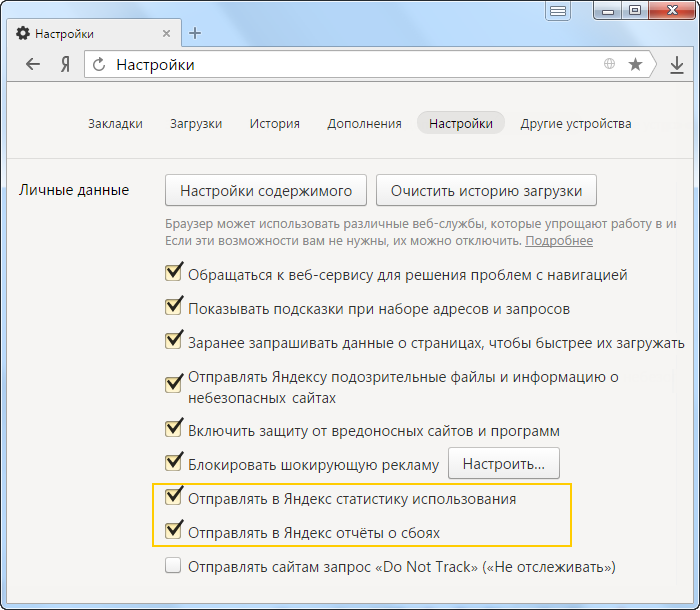Uncheck Отправлять в Яндекс статистику использования
Image resolution: width=700 pixels, height=610 pixels.
pyautogui.click(x=173, y=496)
